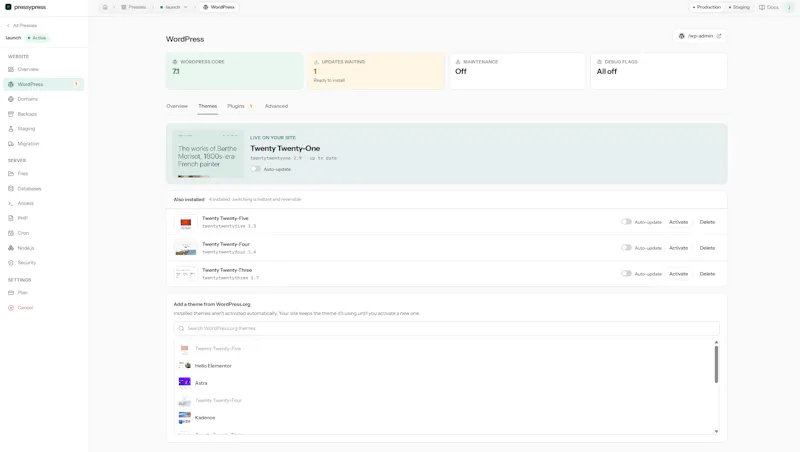This screenshot has height=452, width=800.
Task: Click the theme list scrollbar thumb
Action: point(716,364)
